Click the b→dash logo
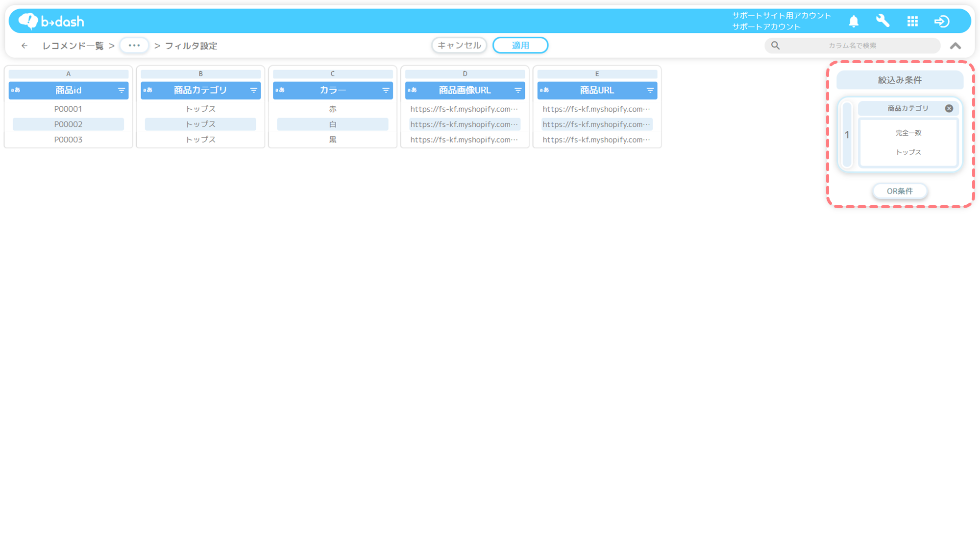 pyautogui.click(x=51, y=21)
